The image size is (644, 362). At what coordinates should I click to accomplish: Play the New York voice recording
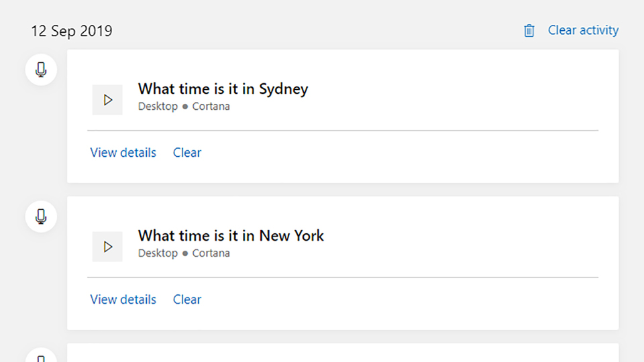click(107, 247)
